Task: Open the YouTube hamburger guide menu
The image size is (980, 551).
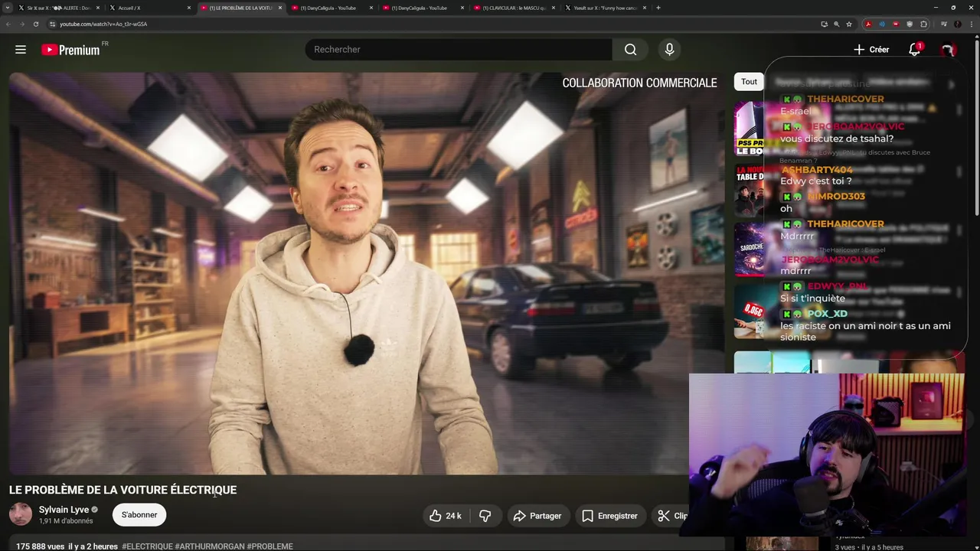Action: [21, 50]
